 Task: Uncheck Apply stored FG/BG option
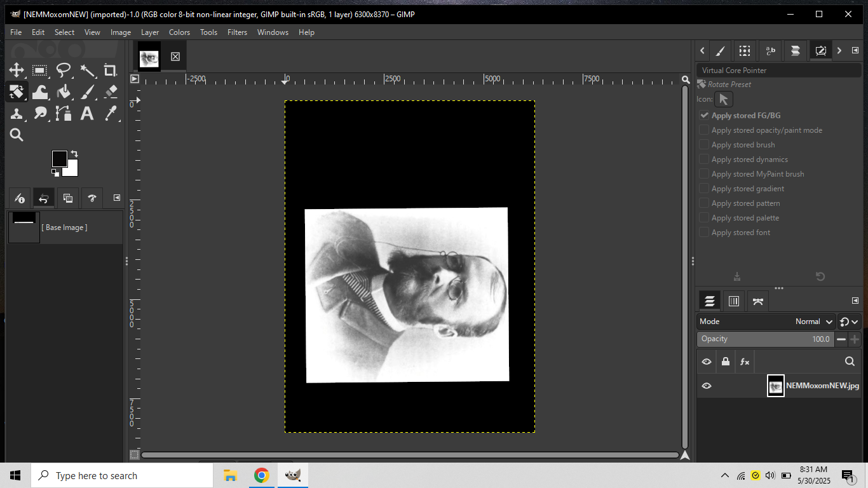(x=704, y=116)
